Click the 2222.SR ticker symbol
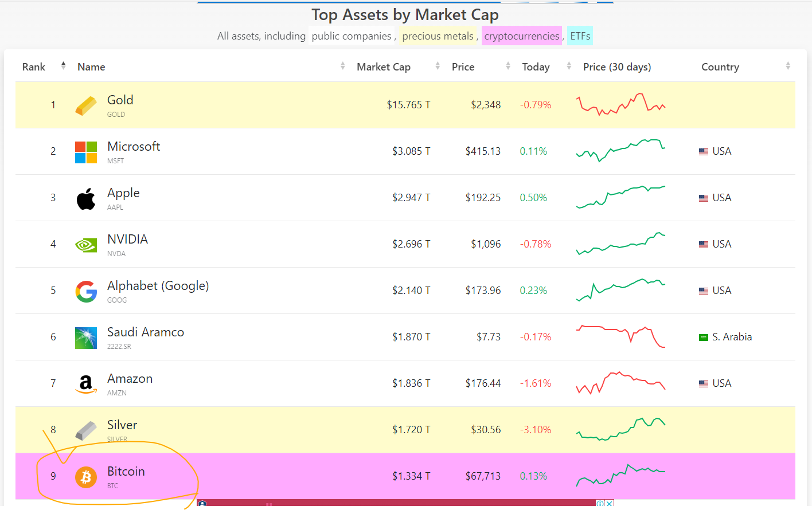Screen dimensions: 812x510 click(119, 347)
